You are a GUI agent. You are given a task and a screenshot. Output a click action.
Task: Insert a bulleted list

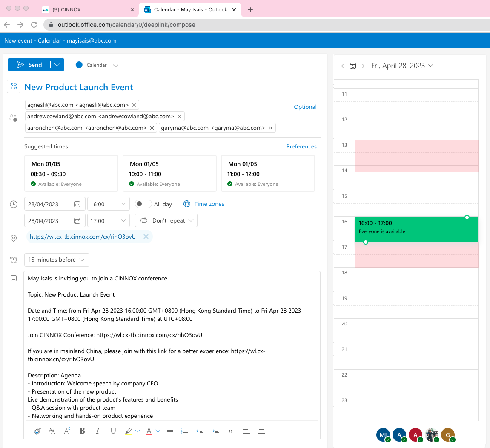pyautogui.click(x=169, y=431)
